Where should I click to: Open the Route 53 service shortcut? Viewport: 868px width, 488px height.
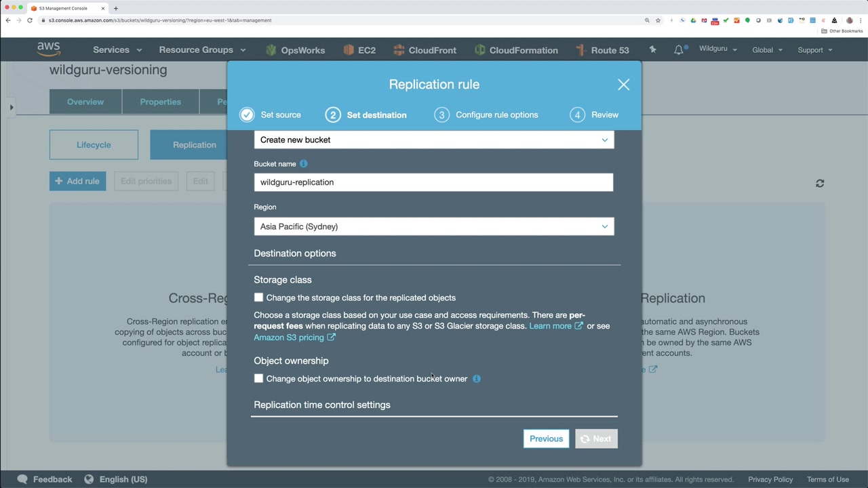tap(602, 50)
